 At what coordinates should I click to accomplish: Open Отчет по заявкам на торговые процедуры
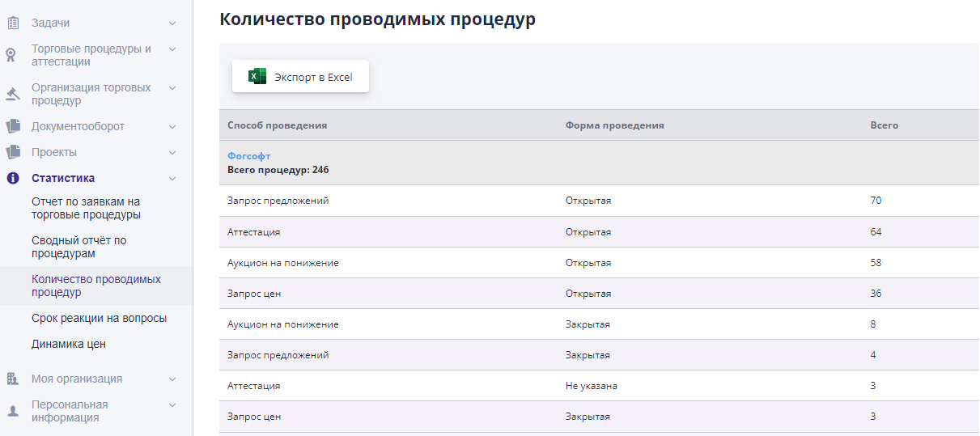[86, 208]
